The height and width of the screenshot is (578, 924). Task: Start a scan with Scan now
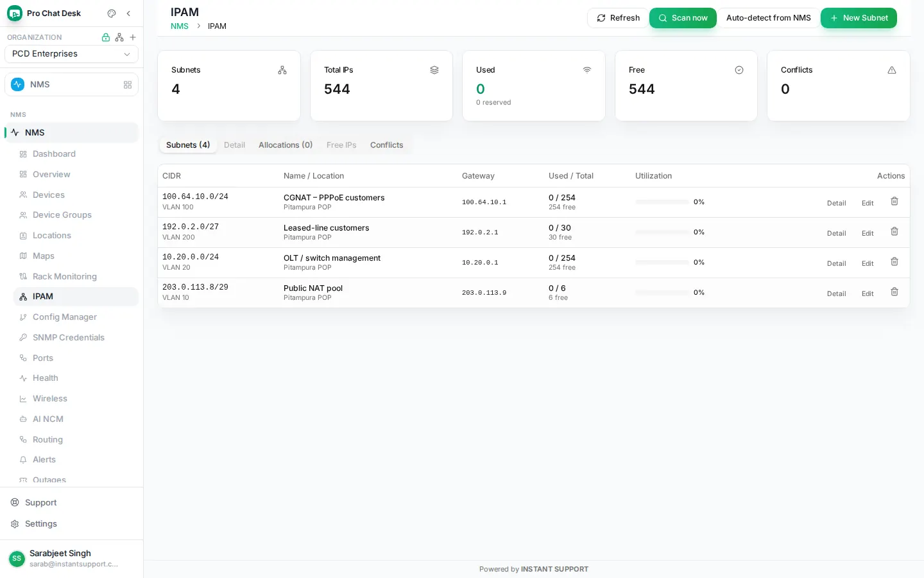[683, 18]
